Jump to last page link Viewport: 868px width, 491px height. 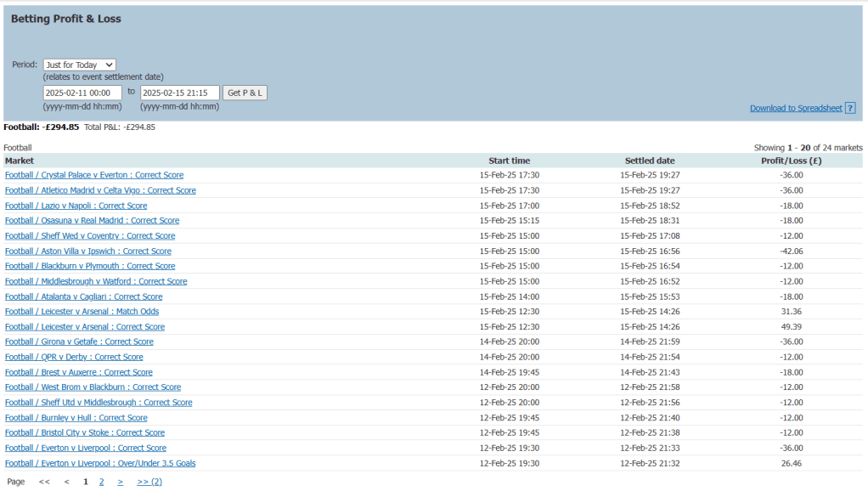[149, 482]
